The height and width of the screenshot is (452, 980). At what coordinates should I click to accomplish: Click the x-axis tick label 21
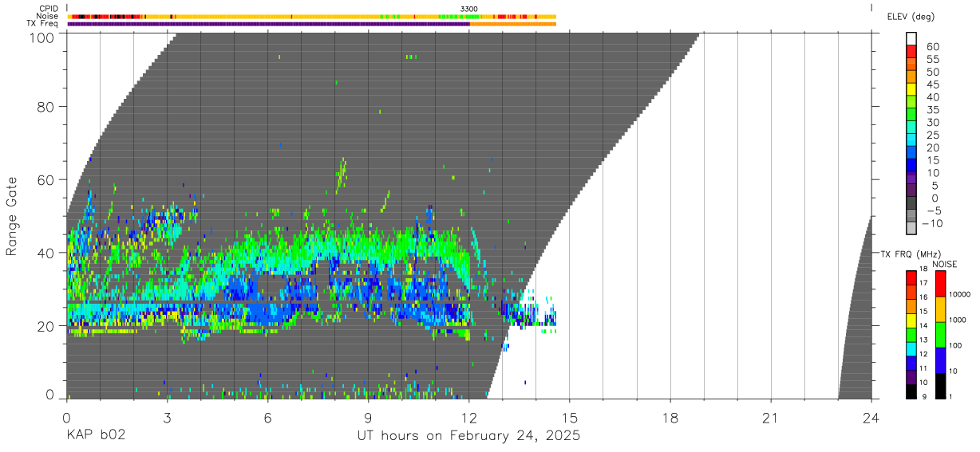771,418
